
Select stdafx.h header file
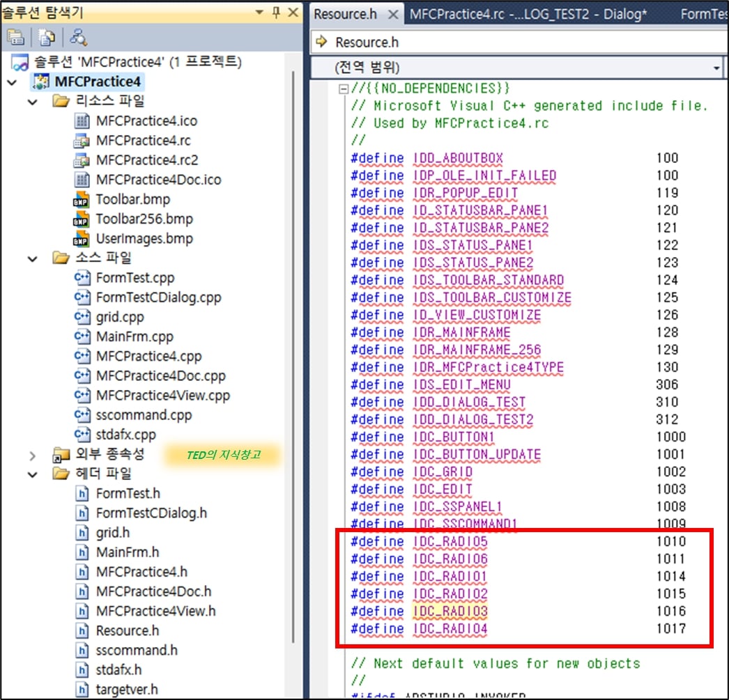[x=118, y=670]
